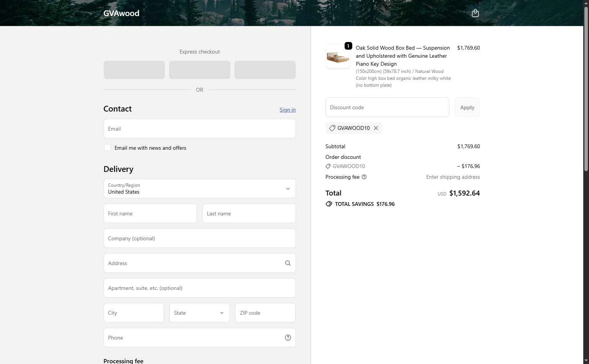
Task: Click the total amount $1,592.64
Action: tap(464, 193)
